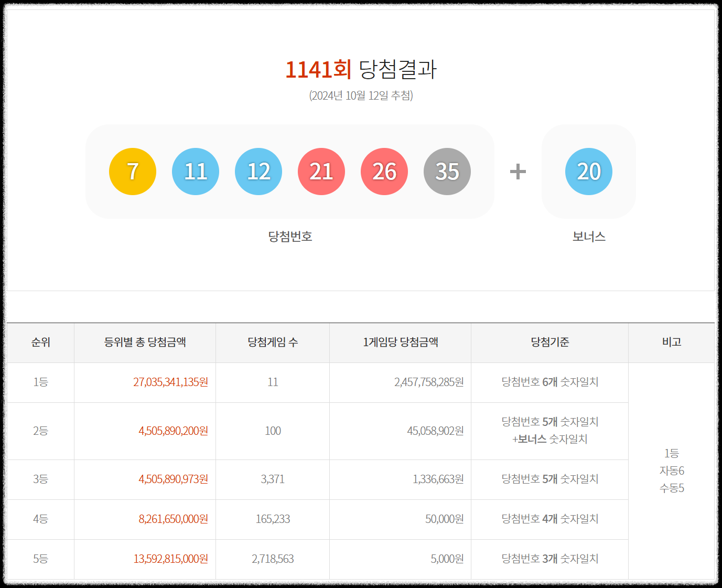722x588 pixels.
Task: Click per-game prize 2,457,758,285원
Action: click(x=429, y=382)
